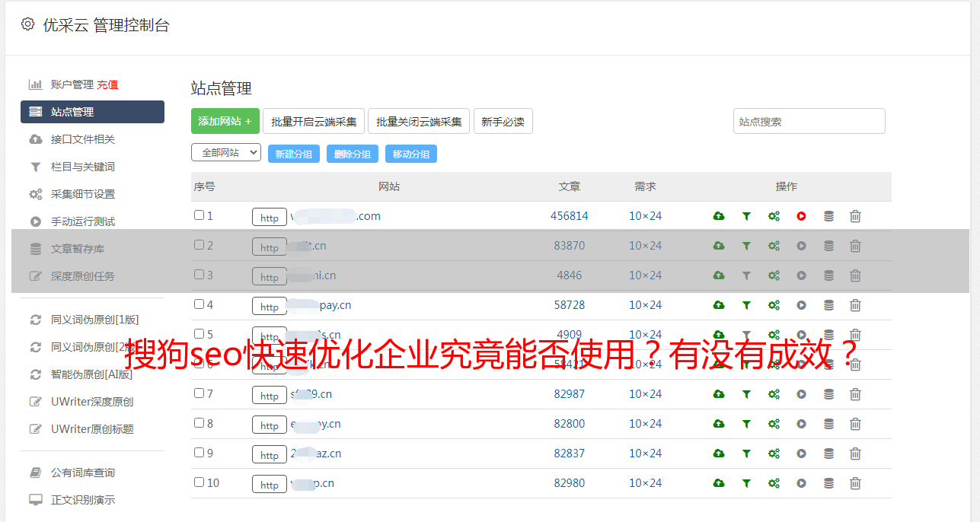980x522 pixels.
Task: Tick the checkbox for site number 2
Action: pyautogui.click(x=199, y=245)
